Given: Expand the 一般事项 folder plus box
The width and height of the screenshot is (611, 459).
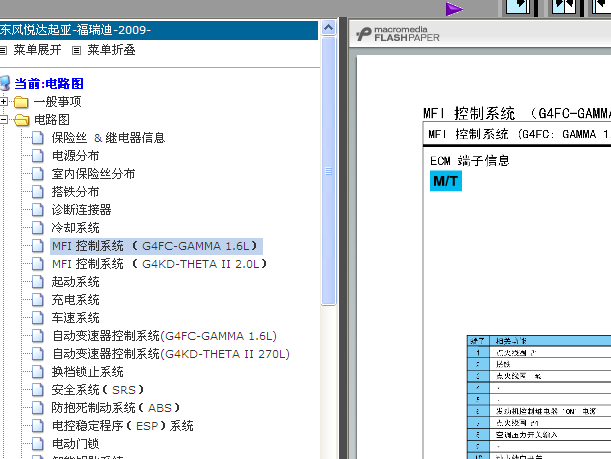Looking at the screenshot, I should 4,102.
